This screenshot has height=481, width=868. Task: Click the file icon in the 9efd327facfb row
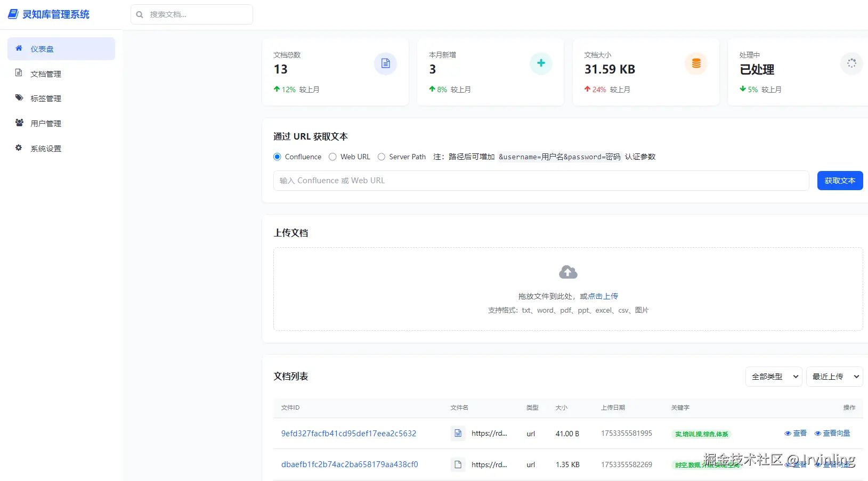[458, 434]
